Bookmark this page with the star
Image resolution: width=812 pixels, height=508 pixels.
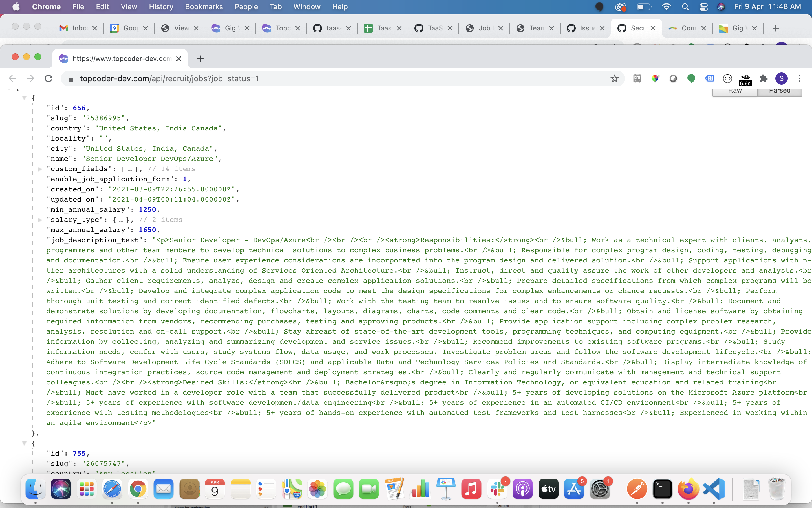click(614, 78)
